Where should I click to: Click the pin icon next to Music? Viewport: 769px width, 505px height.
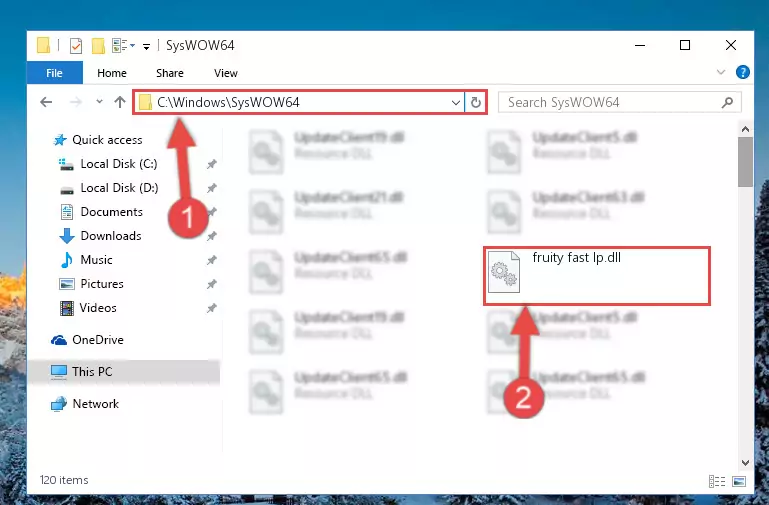click(x=211, y=260)
